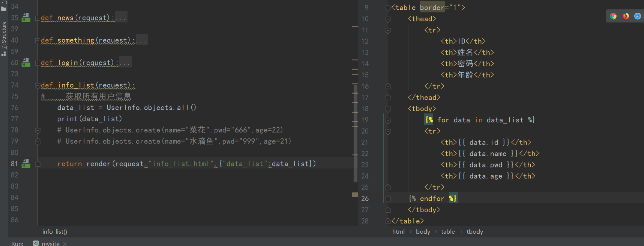
Task: Click line number 81 in the gutter
Action: pyautogui.click(x=14, y=164)
